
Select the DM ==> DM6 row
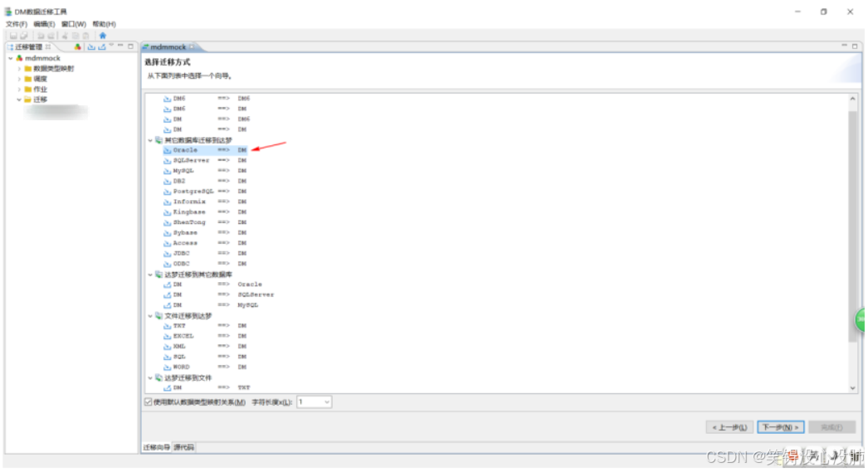(207, 119)
